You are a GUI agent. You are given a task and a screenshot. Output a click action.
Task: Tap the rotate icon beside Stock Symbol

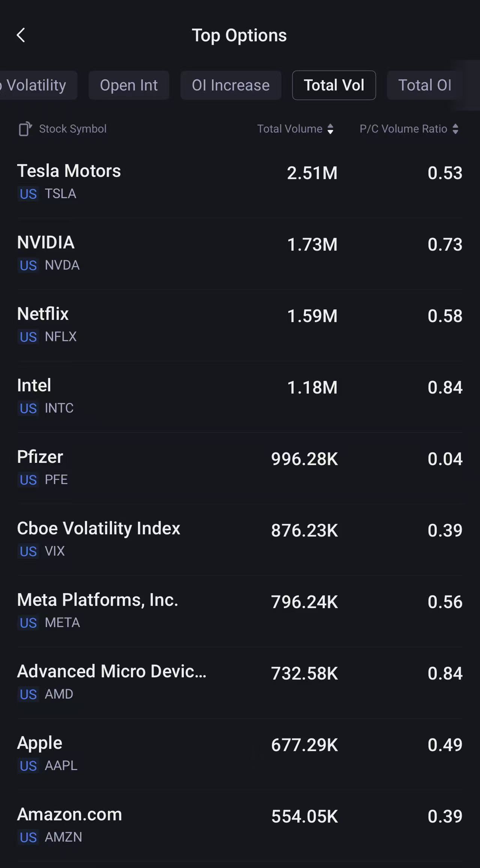pyautogui.click(x=25, y=129)
